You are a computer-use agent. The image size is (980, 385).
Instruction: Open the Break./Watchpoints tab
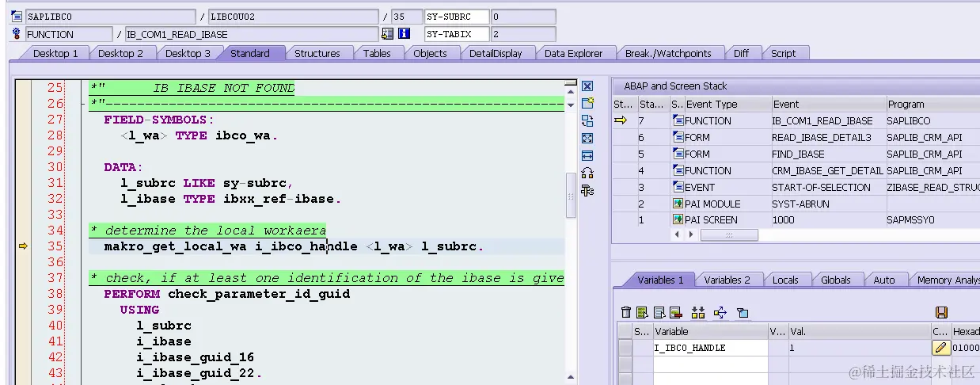click(x=668, y=53)
